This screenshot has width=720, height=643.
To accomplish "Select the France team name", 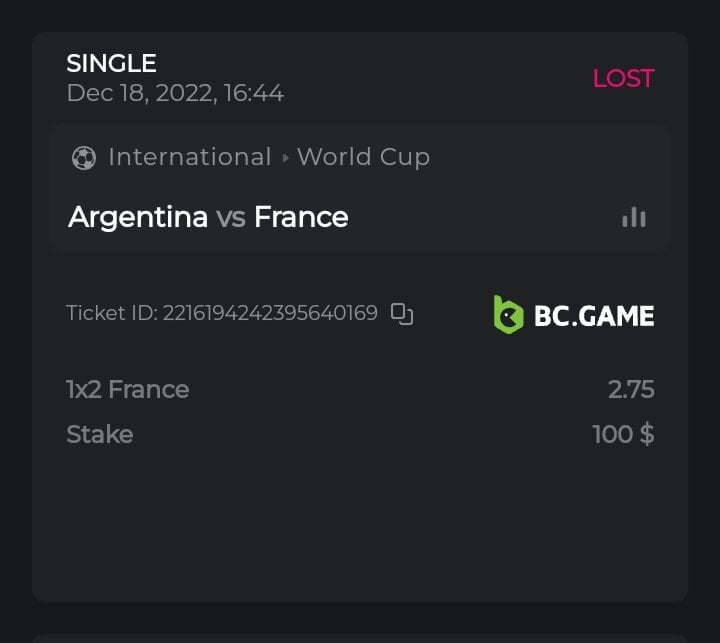I will (x=301, y=217).
